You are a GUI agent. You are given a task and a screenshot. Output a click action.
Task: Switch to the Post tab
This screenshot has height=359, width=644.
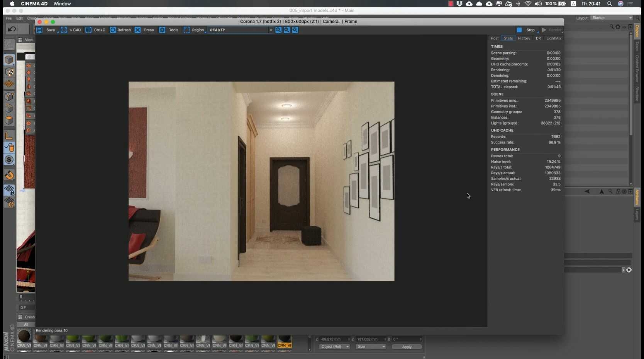(495, 38)
